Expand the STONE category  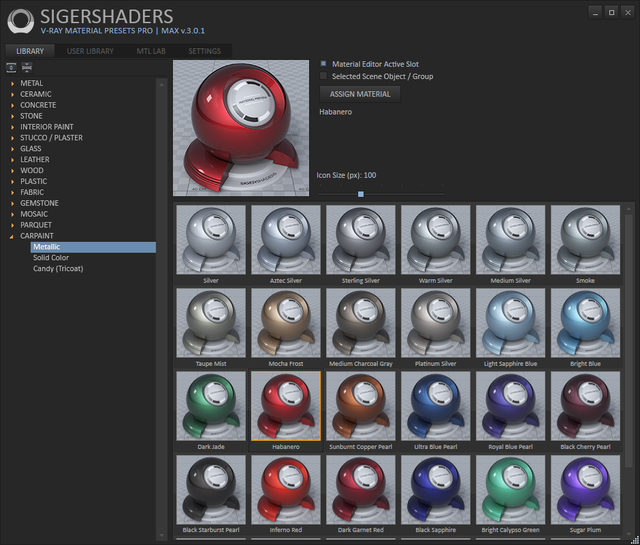tap(12, 116)
